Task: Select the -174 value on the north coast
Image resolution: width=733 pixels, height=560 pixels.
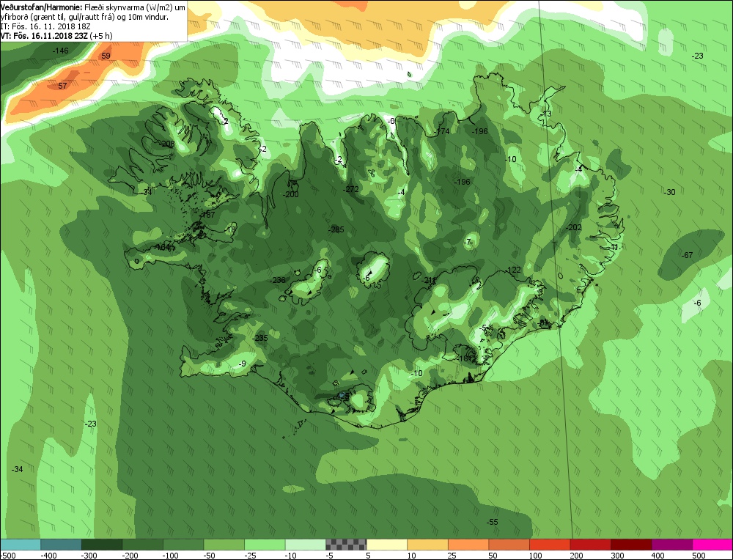Action: [x=442, y=131]
